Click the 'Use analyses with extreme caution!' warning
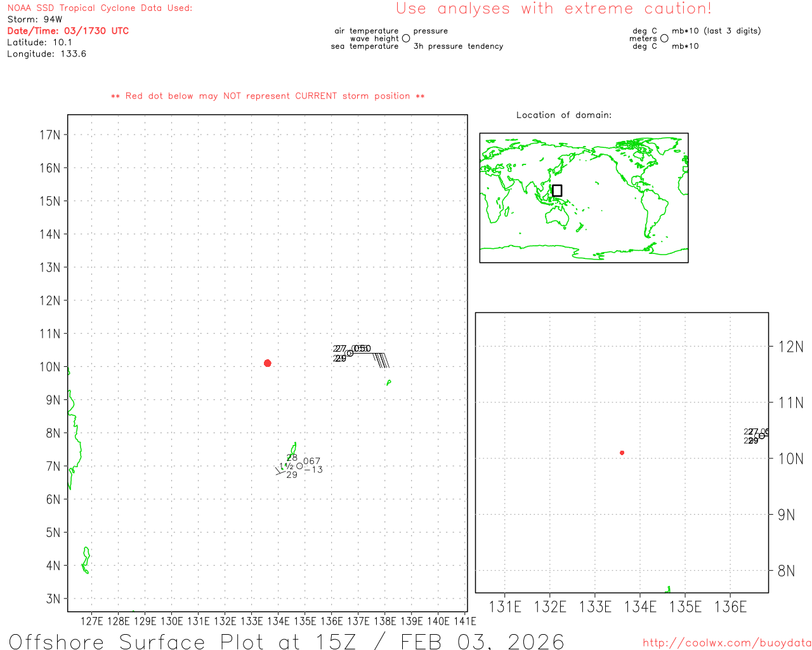 tap(554, 9)
